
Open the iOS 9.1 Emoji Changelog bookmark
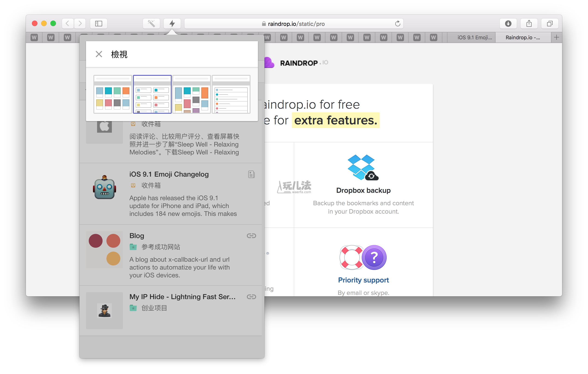coord(169,174)
